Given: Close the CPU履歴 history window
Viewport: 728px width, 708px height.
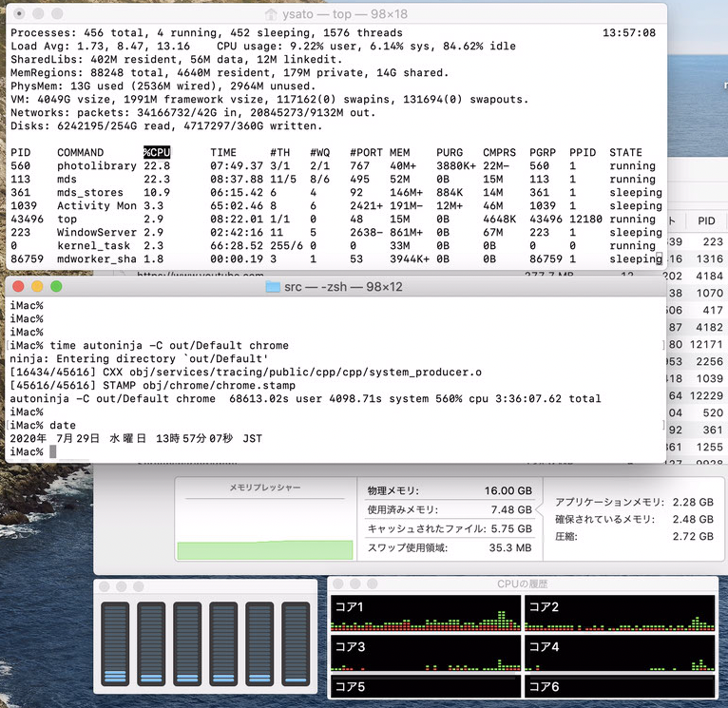Looking at the screenshot, I should 338,584.
